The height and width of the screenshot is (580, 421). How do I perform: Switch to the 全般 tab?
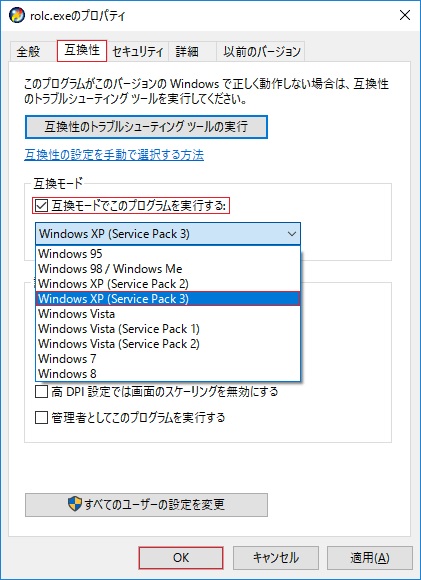click(28, 51)
